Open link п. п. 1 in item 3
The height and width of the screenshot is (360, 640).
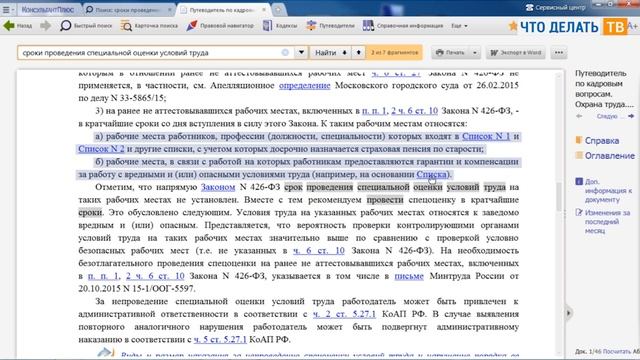[374, 111]
